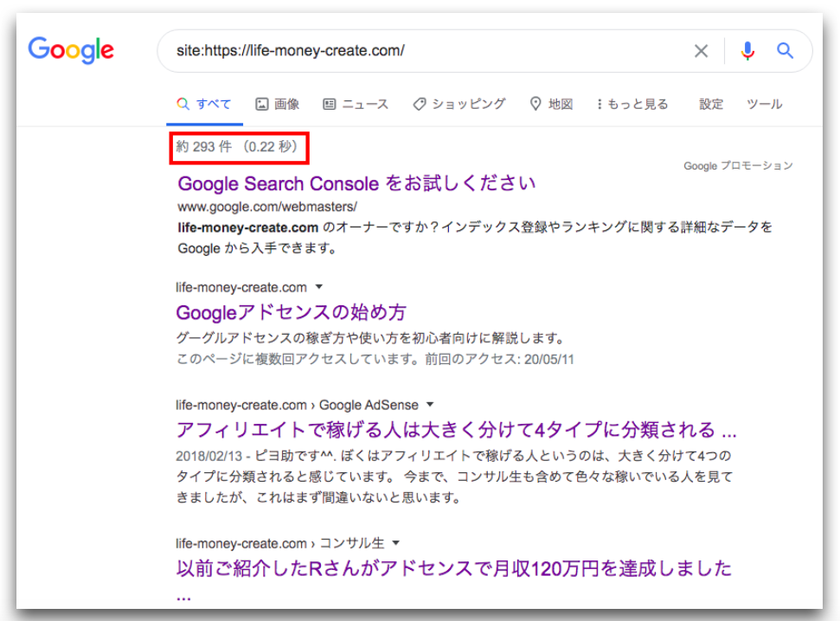Screen dimensions: 840x621
Task: Open the Googleアドセンスの始め方 result
Action: [x=291, y=312]
